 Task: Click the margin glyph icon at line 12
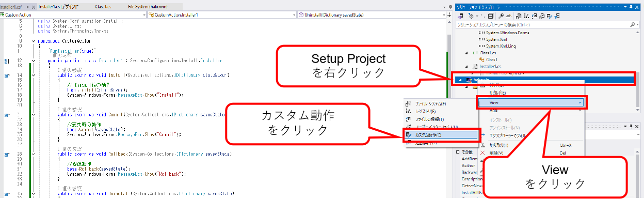[7, 61]
